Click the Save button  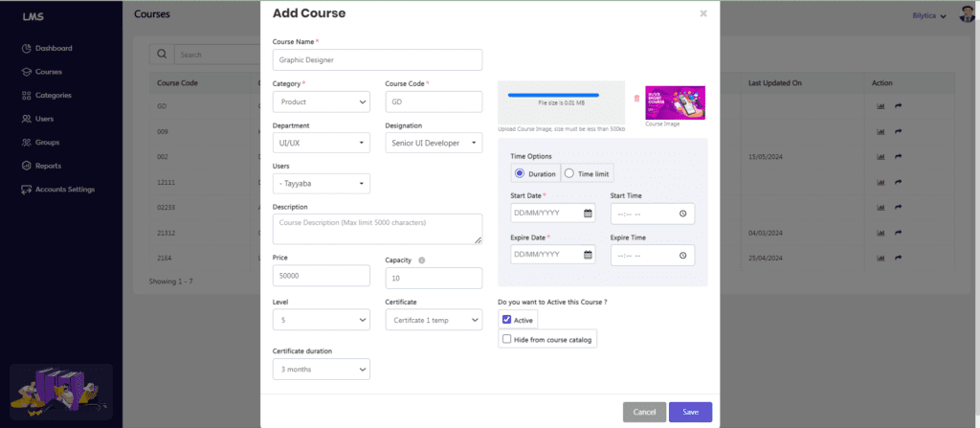click(691, 413)
